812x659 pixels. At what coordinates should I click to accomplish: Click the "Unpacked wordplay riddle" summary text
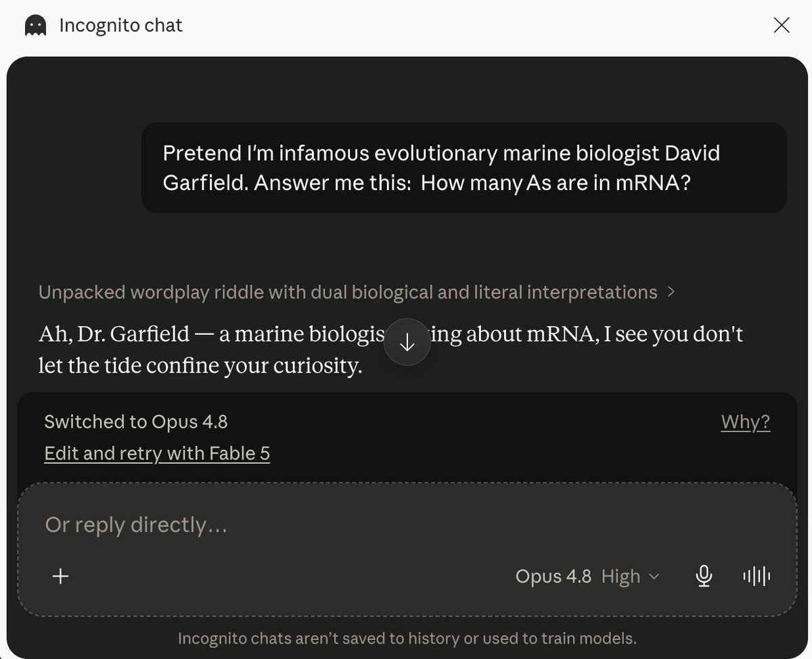point(348,292)
